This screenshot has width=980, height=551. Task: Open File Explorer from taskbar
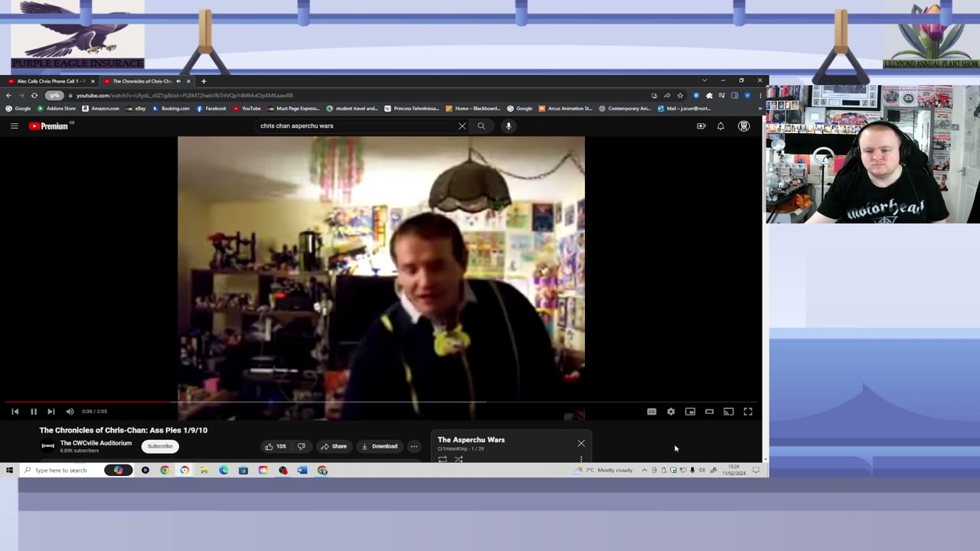click(x=204, y=471)
